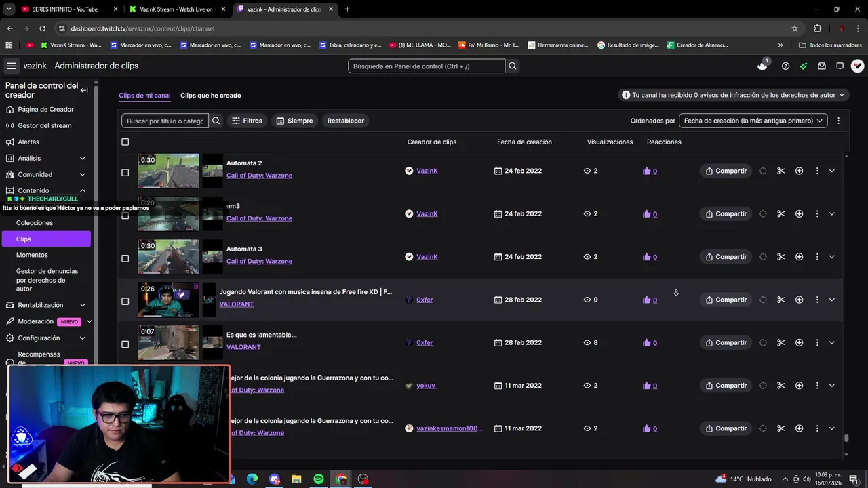
Task: Open Microsoft Edge from the taskbar
Action: click(x=252, y=479)
